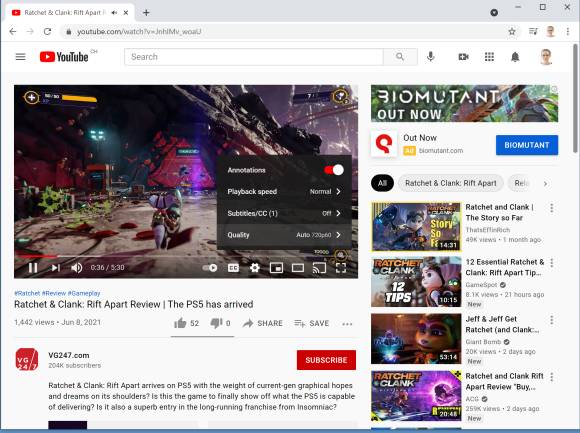This screenshot has height=433, width=580.
Task: Open Quality submenu
Action: coord(284,235)
